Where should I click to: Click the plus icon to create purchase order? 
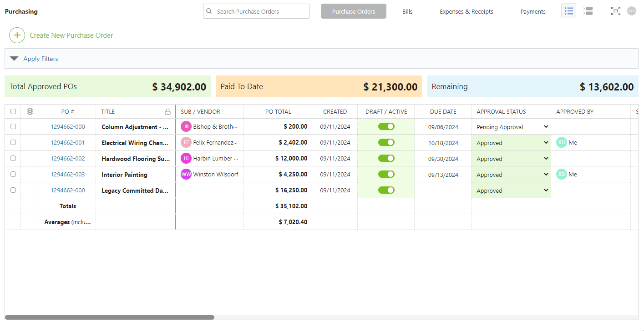click(17, 35)
